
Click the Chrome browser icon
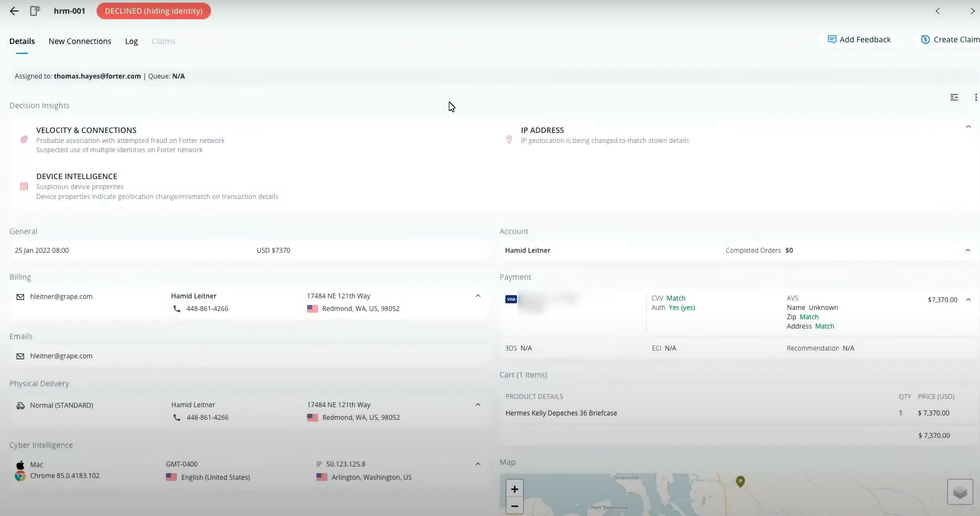(20, 476)
